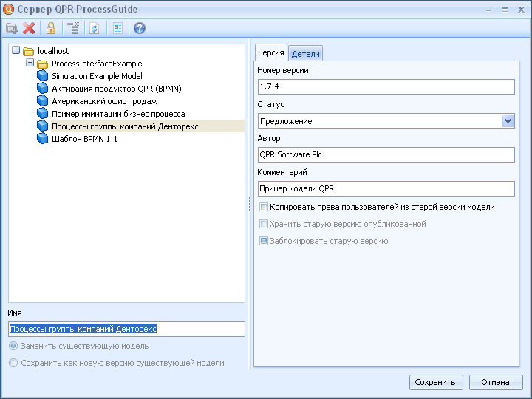The height and width of the screenshot is (399, 532).
Task: Click the padlock unlock toolbar icon
Action: [51, 28]
